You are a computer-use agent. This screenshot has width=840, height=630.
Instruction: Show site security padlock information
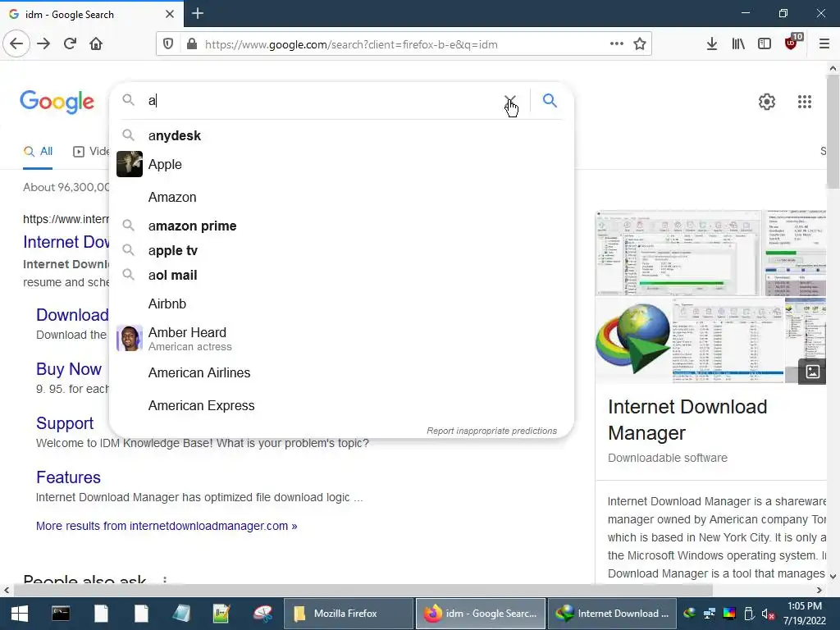click(192, 44)
